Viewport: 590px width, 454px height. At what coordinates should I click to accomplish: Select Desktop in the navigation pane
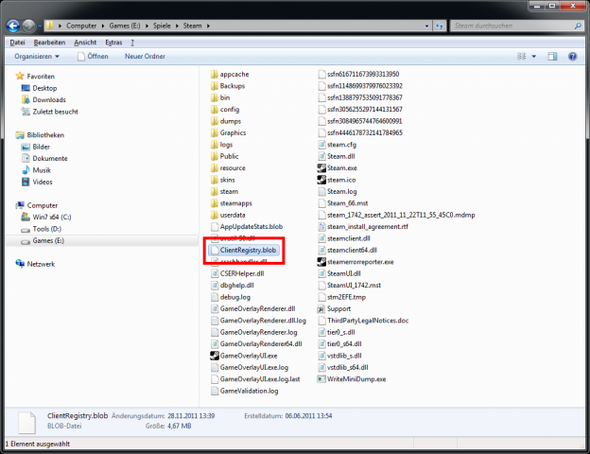pos(39,88)
